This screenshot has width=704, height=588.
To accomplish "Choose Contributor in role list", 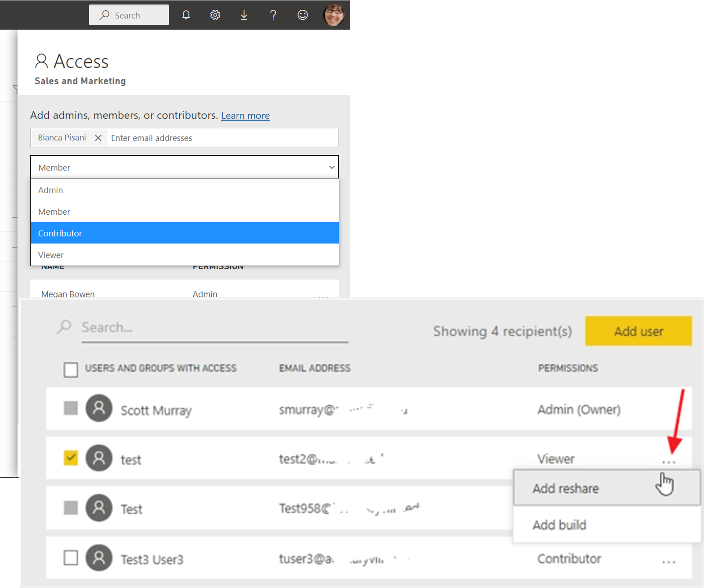I will click(x=185, y=233).
